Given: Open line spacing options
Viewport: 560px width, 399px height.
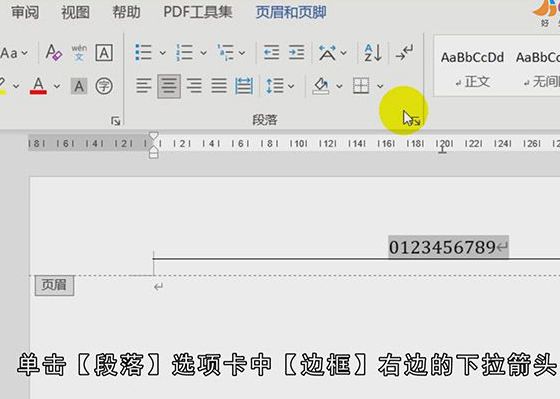Looking at the screenshot, I should point(275,86).
